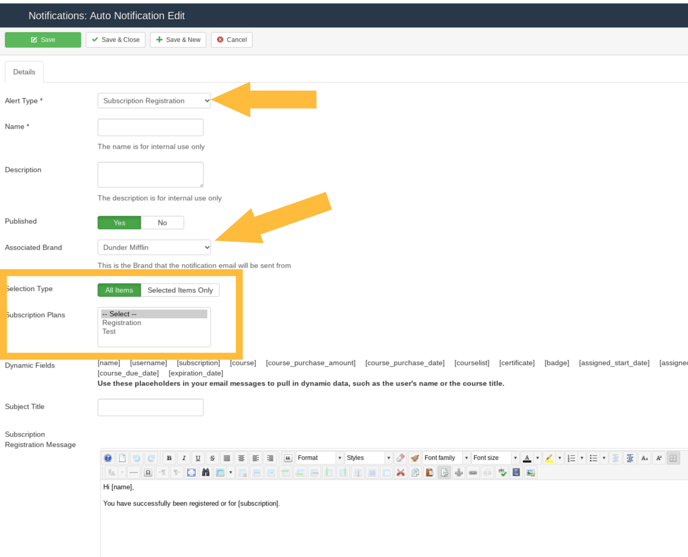Open the Font family dropdown

tap(446, 458)
